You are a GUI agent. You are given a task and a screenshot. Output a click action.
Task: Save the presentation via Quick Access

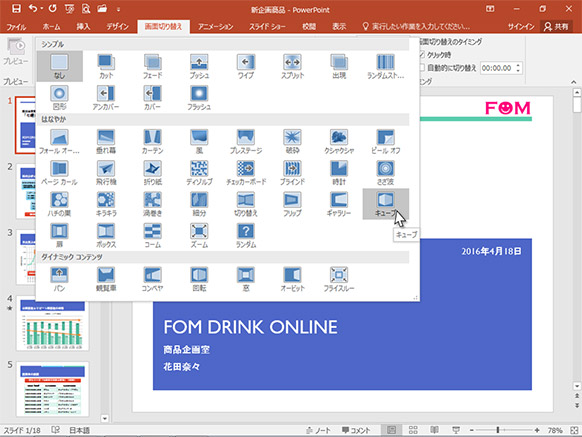(x=16, y=9)
